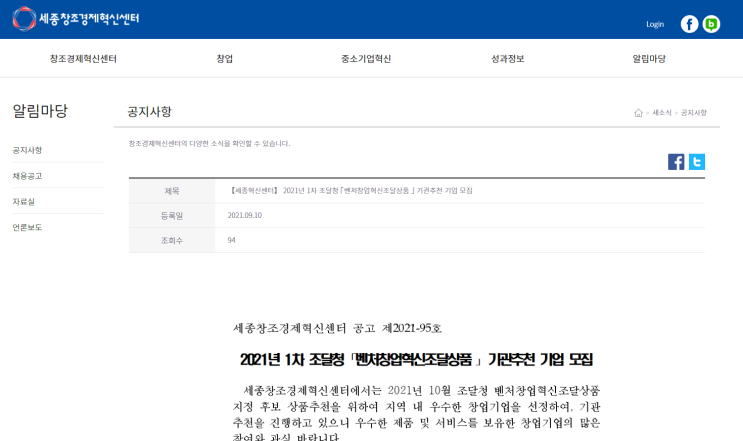
Task: Click the notice number 제2021-95호 line
Action: point(337,328)
